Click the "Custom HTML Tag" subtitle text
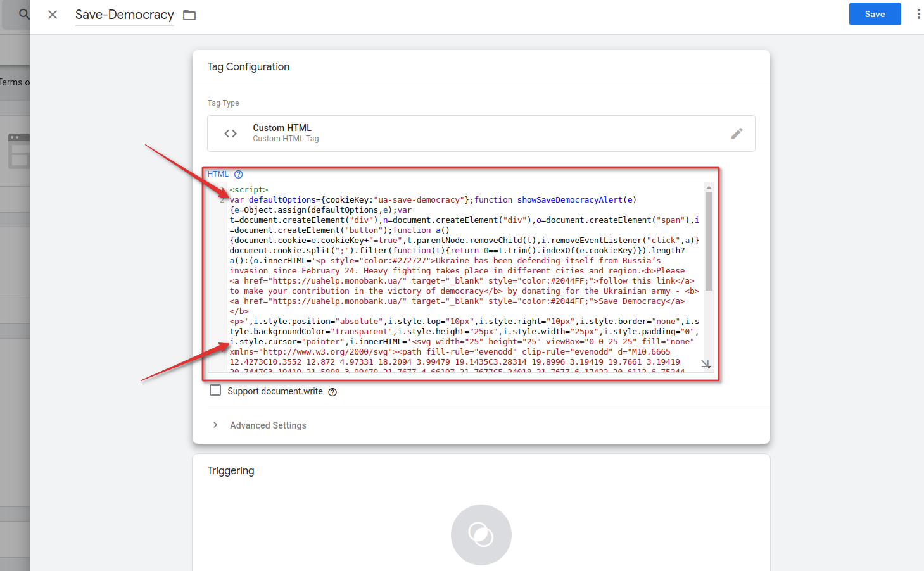924x571 pixels. pos(286,139)
